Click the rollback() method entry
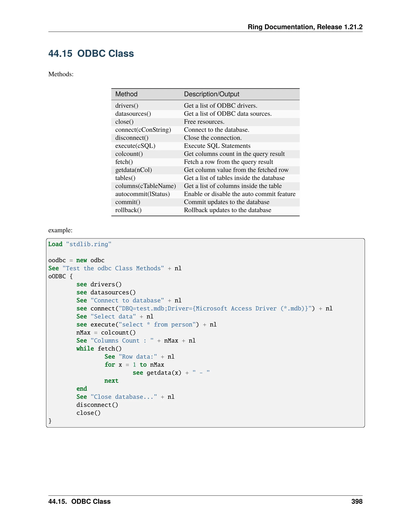Image resolution: width=411 pixels, height=532 pixels. (x=128, y=210)
